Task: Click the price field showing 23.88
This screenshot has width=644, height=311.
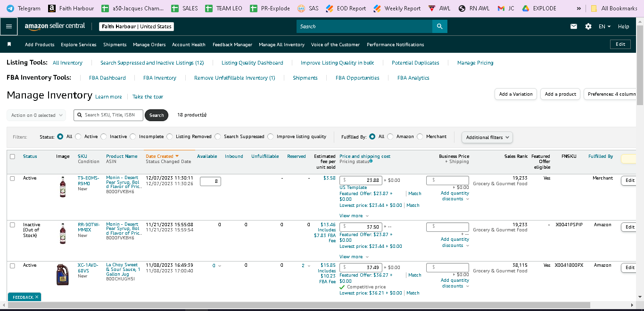Action: pos(361,180)
